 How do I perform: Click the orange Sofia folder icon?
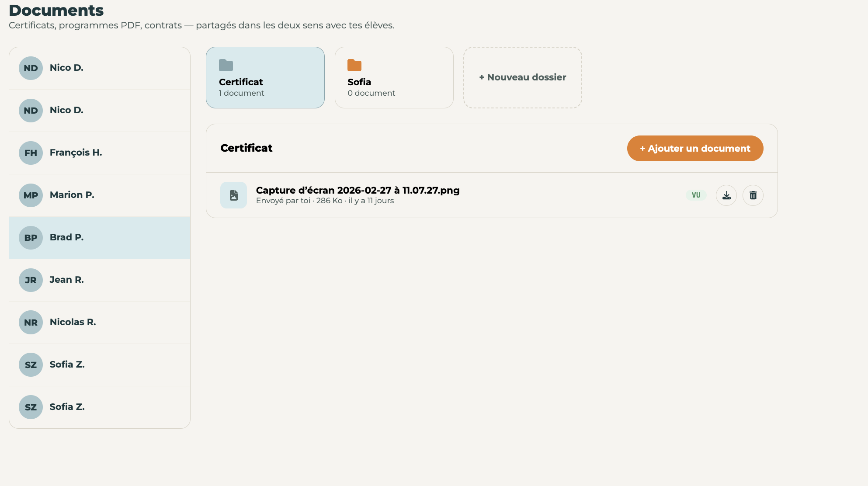pyautogui.click(x=354, y=65)
